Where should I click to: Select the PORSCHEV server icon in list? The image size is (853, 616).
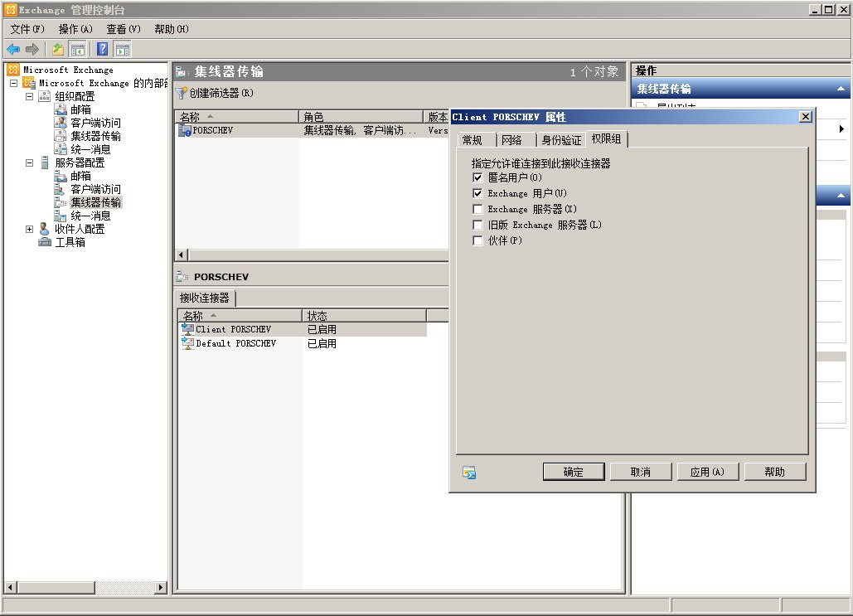point(185,131)
